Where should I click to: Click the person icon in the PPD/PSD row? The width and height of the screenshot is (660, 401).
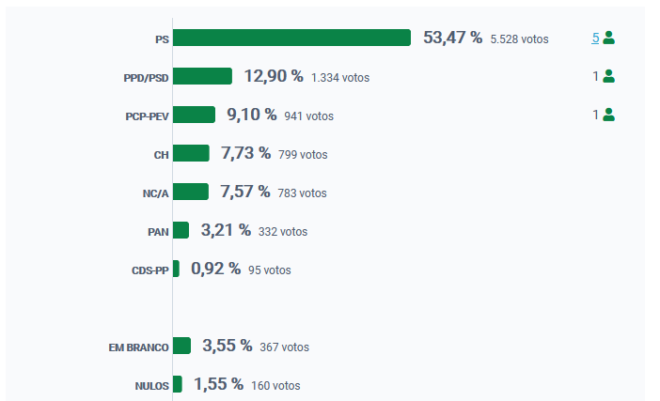coord(609,76)
